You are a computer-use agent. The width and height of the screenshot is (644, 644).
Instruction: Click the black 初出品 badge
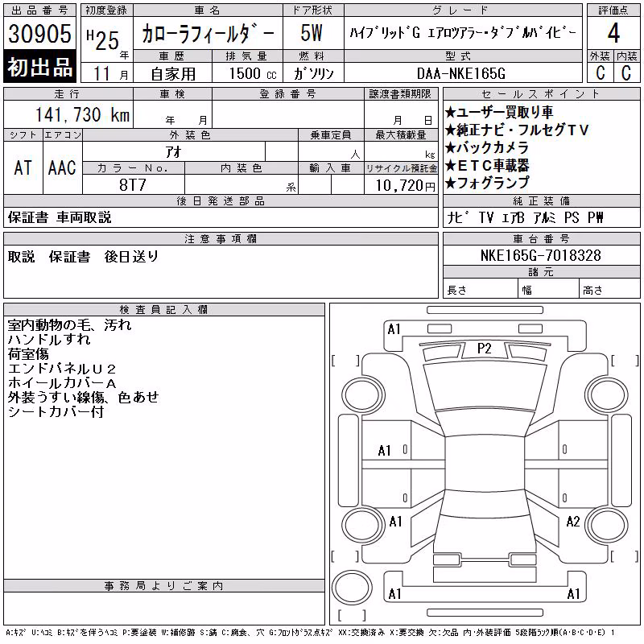[x=39, y=67]
